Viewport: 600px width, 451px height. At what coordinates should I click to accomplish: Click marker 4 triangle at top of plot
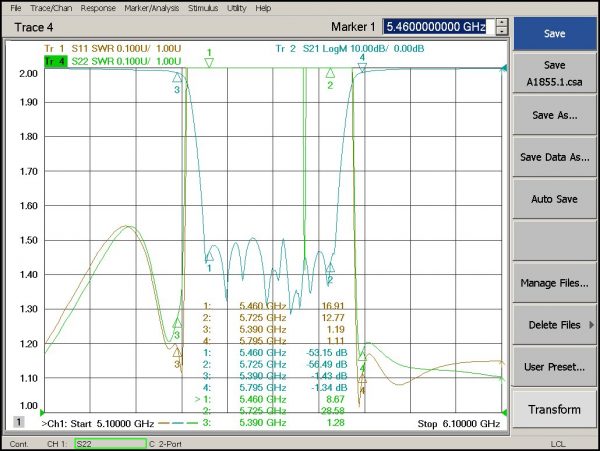point(362,68)
